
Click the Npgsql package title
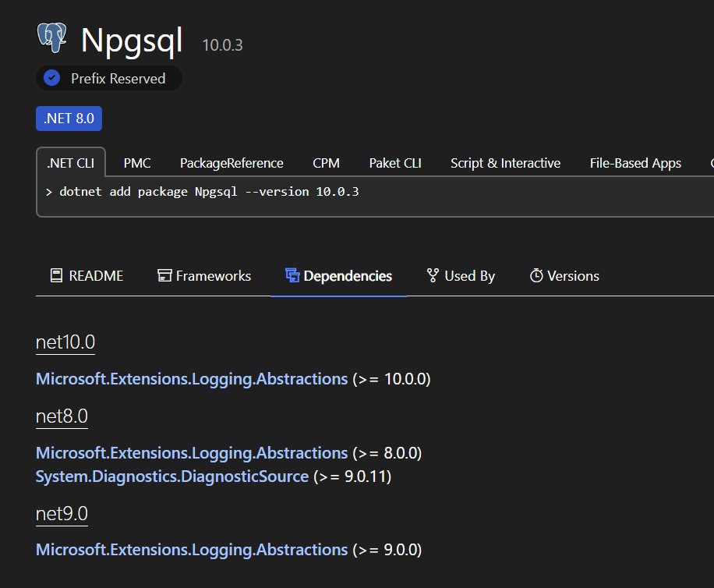point(132,41)
